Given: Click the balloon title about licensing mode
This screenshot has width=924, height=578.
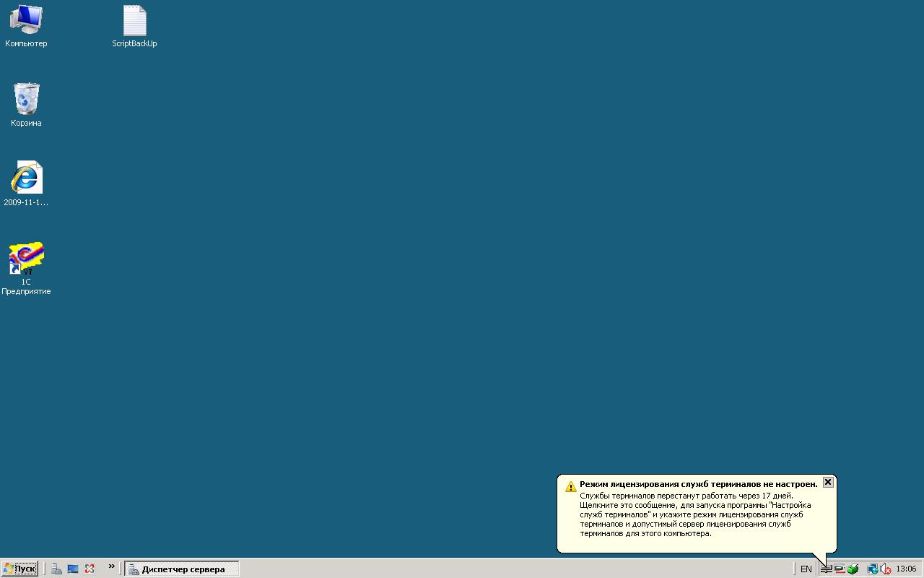Looking at the screenshot, I should pyautogui.click(x=698, y=484).
